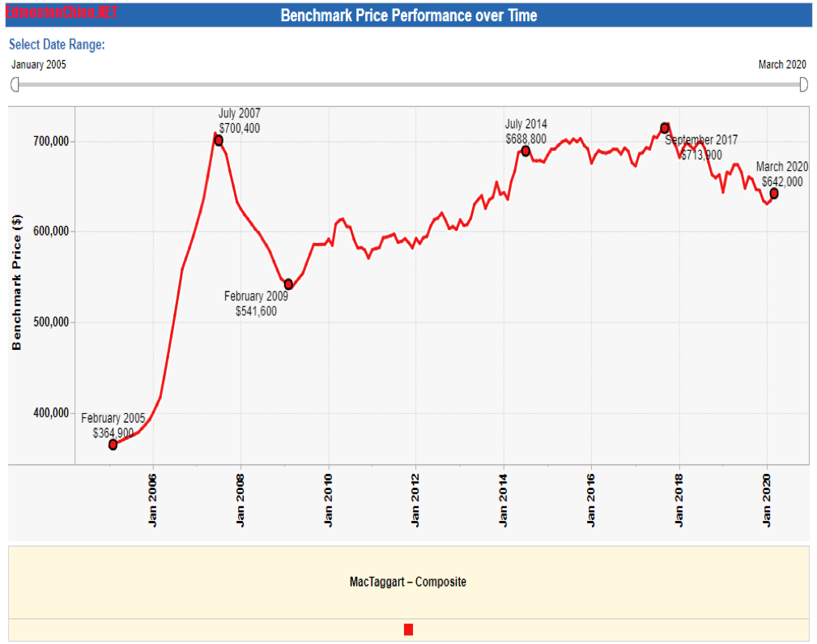Click the February 2005 data point marker
The height and width of the screenshot is (644, 817).
coord(113,445)
